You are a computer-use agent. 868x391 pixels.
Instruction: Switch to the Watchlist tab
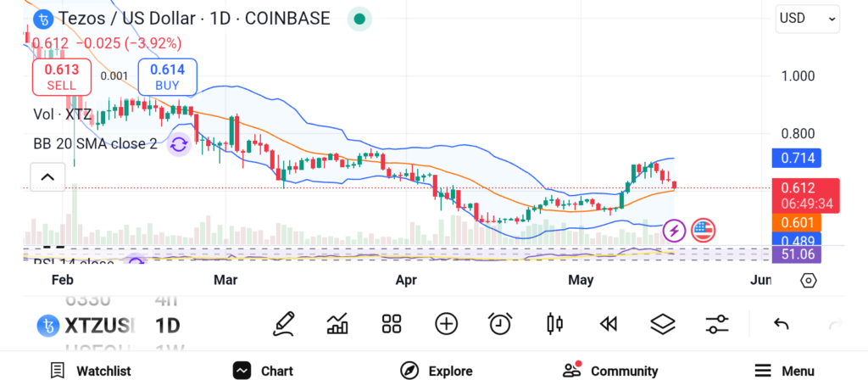pos(91,371)
